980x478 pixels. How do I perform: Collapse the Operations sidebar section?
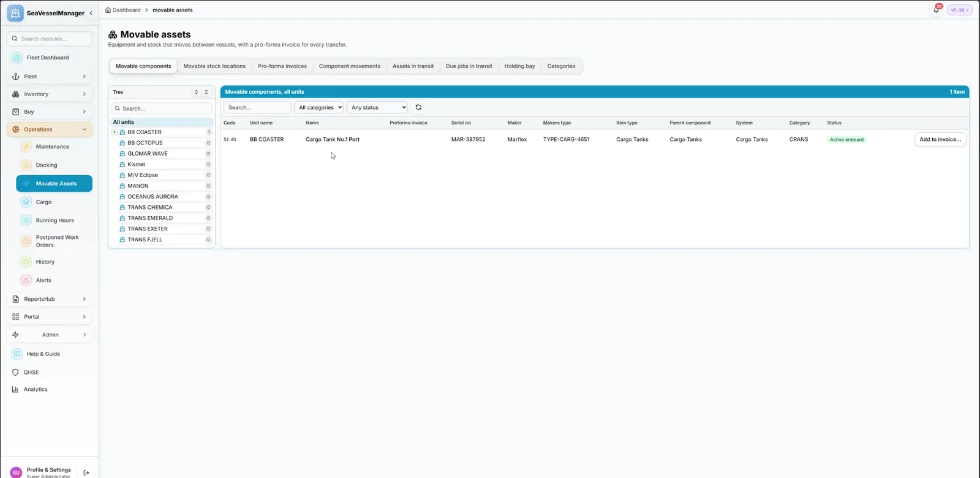click(x=50, y=130)
